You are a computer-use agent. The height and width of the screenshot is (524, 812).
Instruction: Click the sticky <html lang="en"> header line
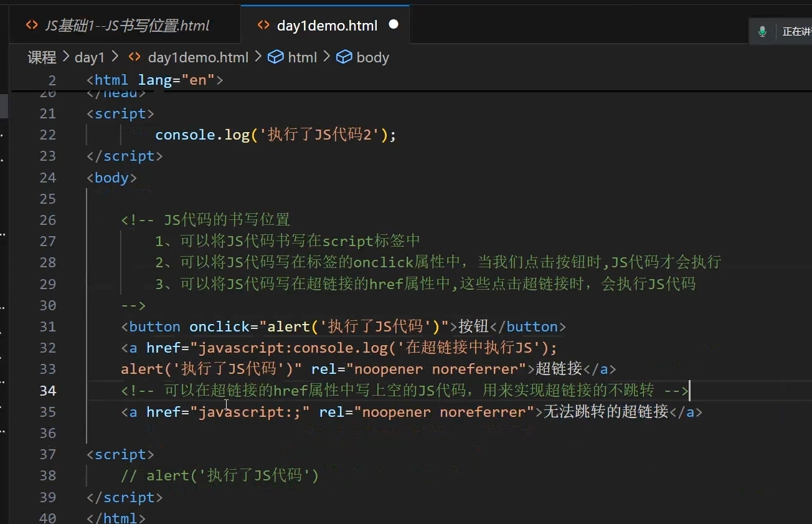(154, 80)
